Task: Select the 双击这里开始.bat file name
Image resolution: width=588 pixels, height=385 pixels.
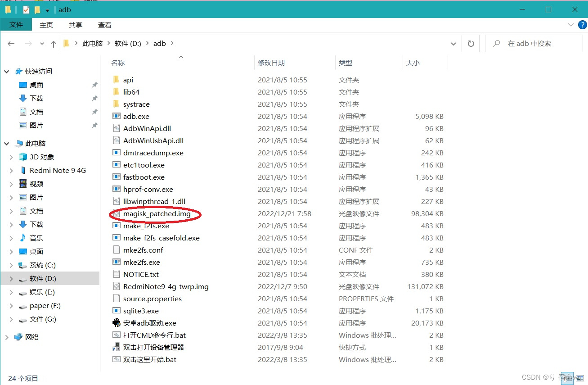Action: [x=150, y=359]
